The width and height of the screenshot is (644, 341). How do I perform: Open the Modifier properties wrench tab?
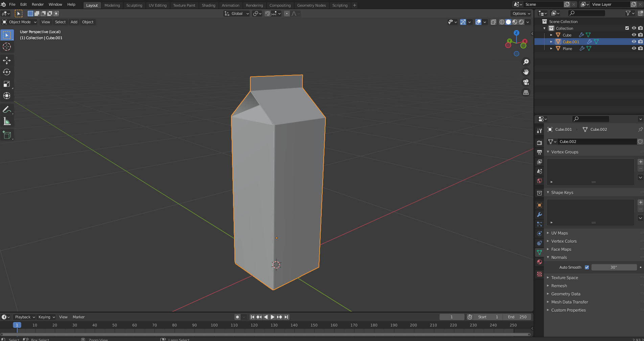[539, 215]
